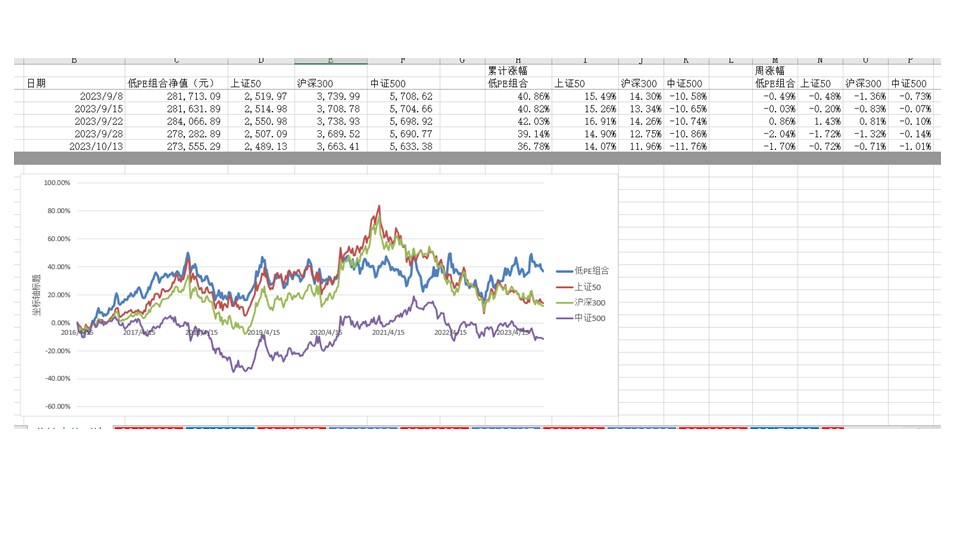
Task: Click 低PE组合 legend entry in chart
Action: point(582,271)
